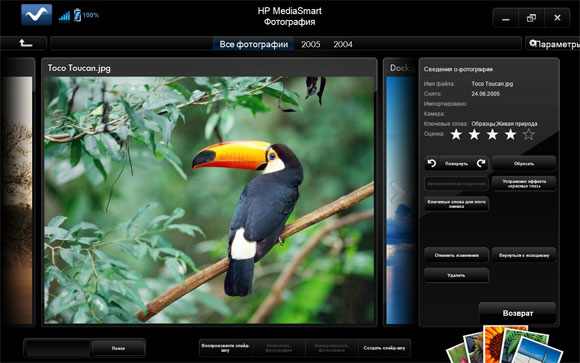Open the 2004 photos tab
The image size is (580, 363).
pyautogui.click(x=343, y=44)
